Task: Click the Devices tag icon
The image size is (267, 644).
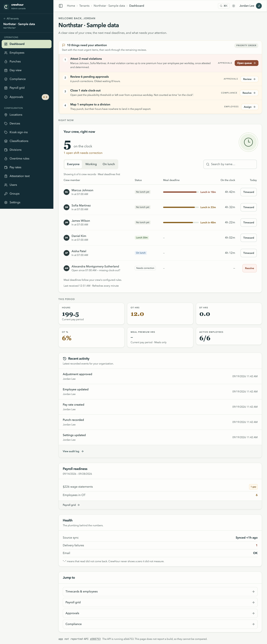Action: pyautogui.click(x=6, y=124)
